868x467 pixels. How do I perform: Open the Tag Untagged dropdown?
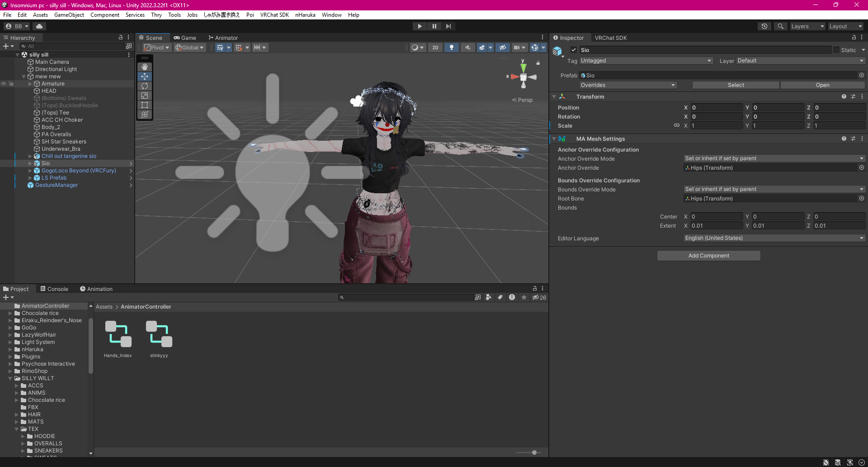point(646,61)
